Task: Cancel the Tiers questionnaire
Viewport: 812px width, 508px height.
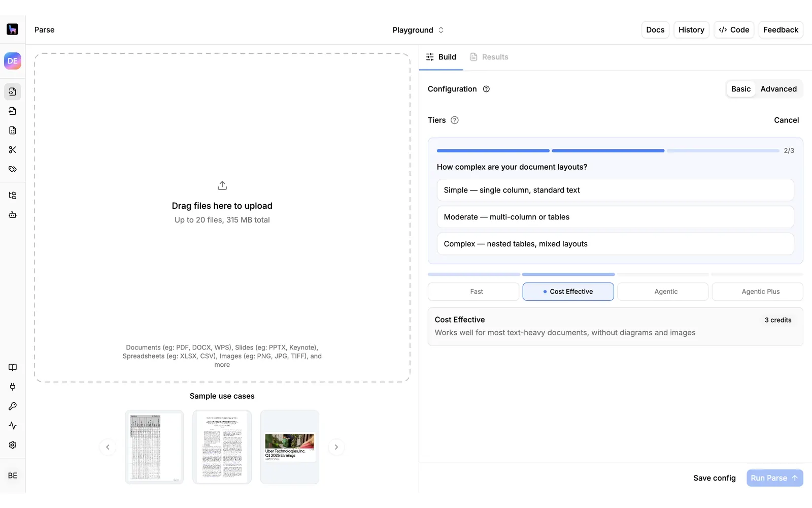Action: click(786, 120)
